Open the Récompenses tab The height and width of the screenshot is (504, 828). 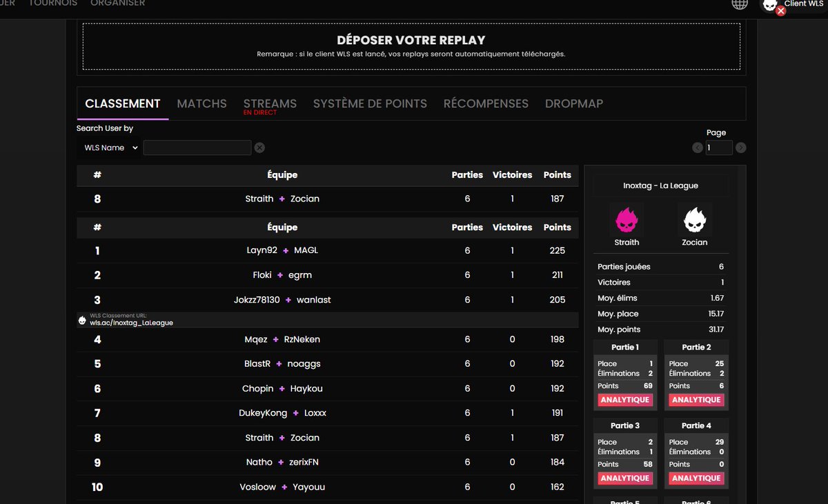point(486,103)
